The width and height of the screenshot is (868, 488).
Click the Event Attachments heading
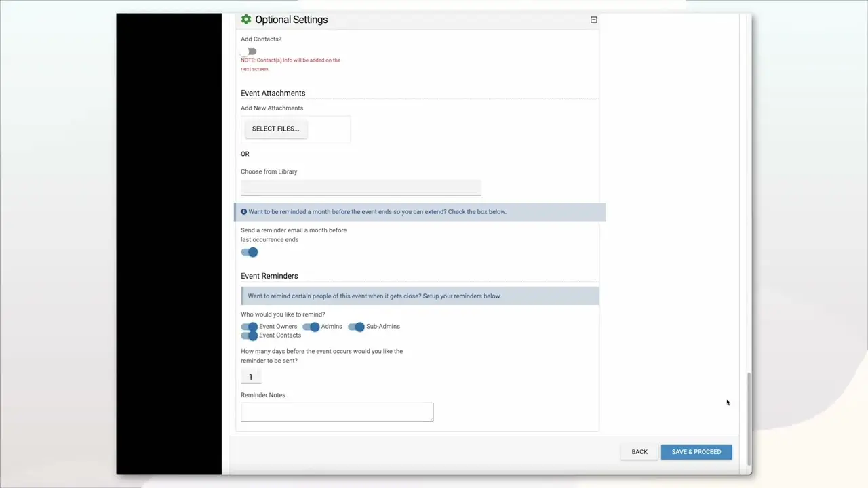click(x=273, y=93)
